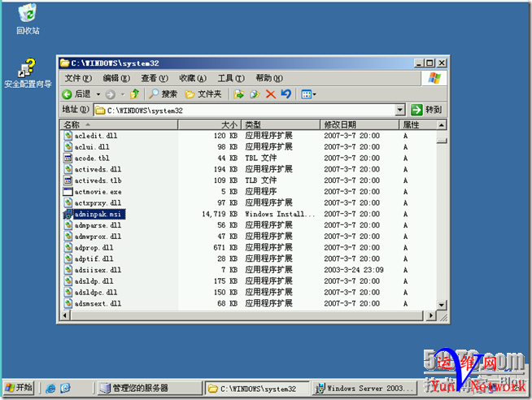Screen dimensions: 532x400
Task: Select the acode.tbl file icon
Action: click(x=68, y=158)
